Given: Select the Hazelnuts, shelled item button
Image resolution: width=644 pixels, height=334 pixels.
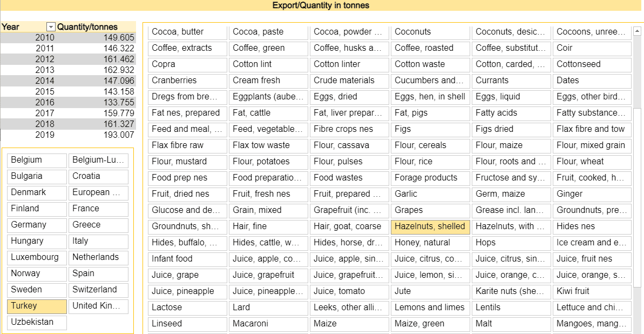Looking at the screenshot, I should coord(430,226).
